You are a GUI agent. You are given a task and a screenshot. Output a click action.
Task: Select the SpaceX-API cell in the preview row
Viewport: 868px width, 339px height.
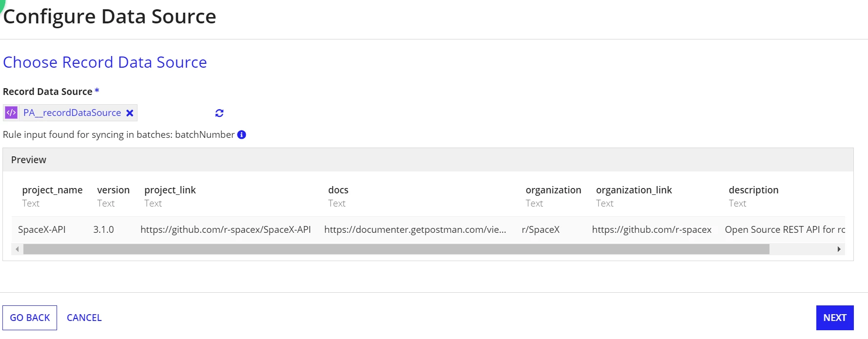42,229
